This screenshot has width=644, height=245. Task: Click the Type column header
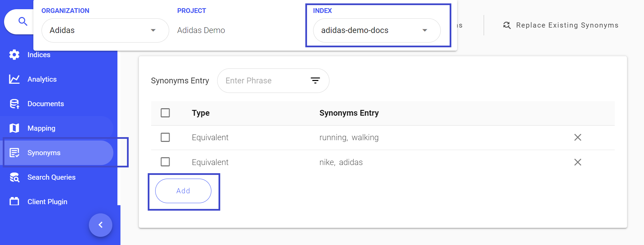pos(200,113)
